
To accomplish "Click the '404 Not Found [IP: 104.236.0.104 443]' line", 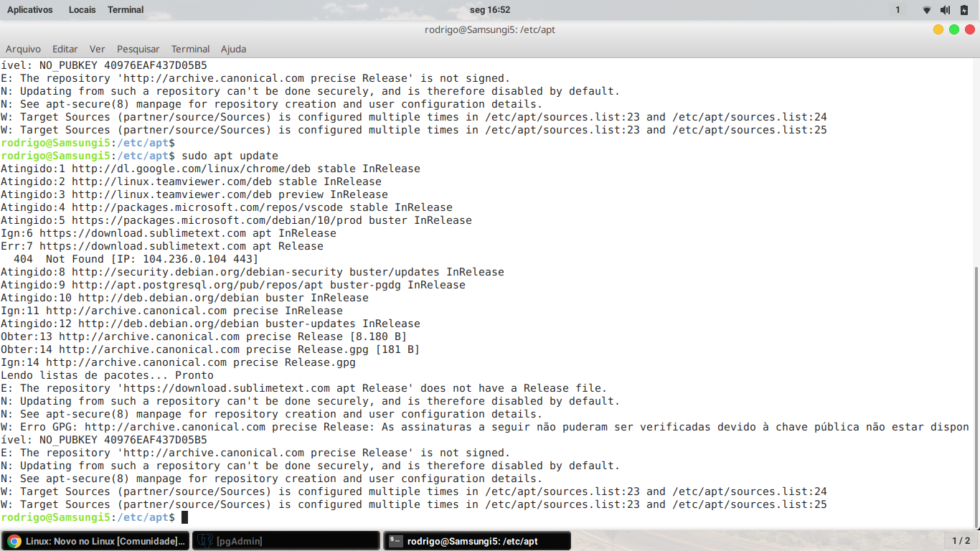I will coord(136,259).
